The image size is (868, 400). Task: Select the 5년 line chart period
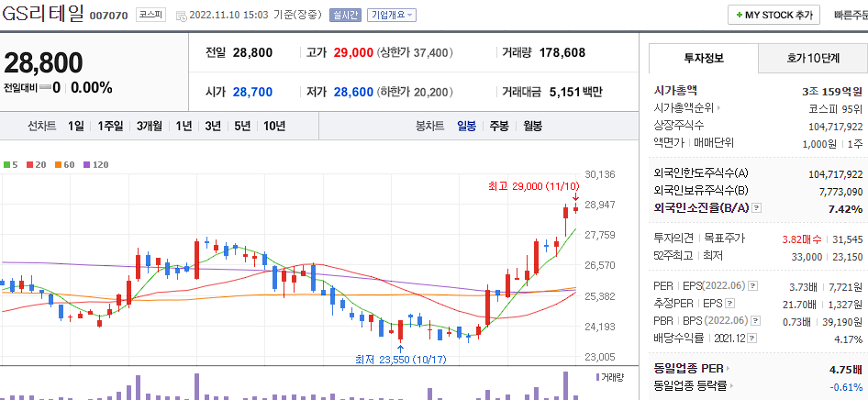pos(242,126)
